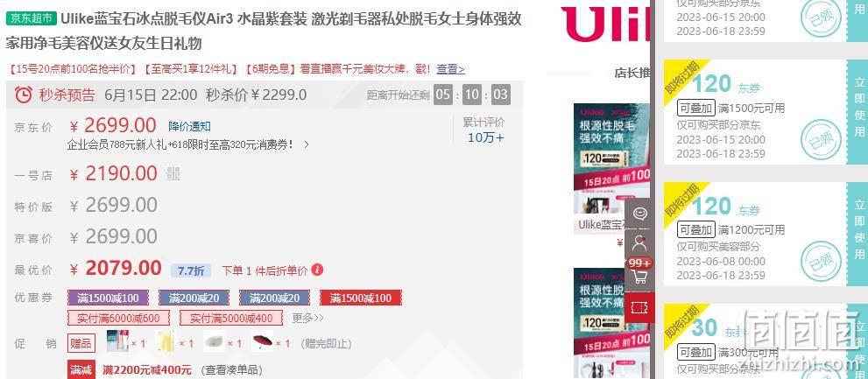Click 立即使用 on the 满1500元可用 coupon
The image size is (868, 379).
pos(858,113)
